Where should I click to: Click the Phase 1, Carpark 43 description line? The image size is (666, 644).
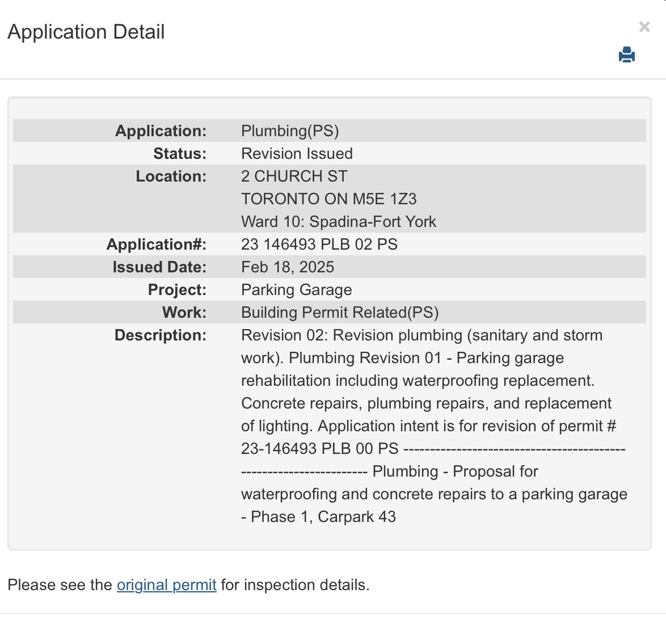(323, 517)
